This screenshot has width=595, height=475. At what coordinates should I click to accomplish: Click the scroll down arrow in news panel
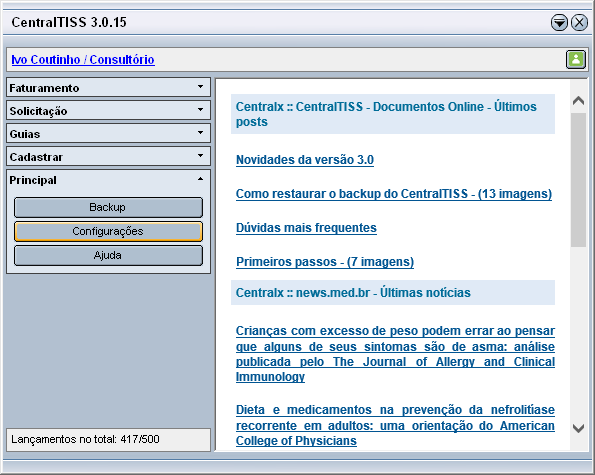click(x=578, y=429)
